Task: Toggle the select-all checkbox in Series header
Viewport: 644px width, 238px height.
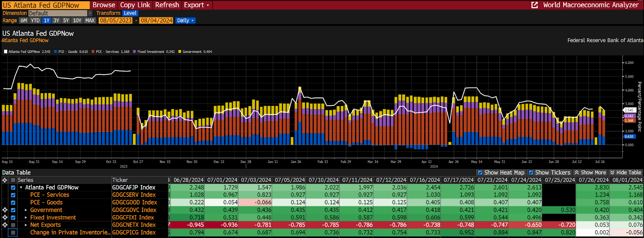Action: (x=13, y=180)
